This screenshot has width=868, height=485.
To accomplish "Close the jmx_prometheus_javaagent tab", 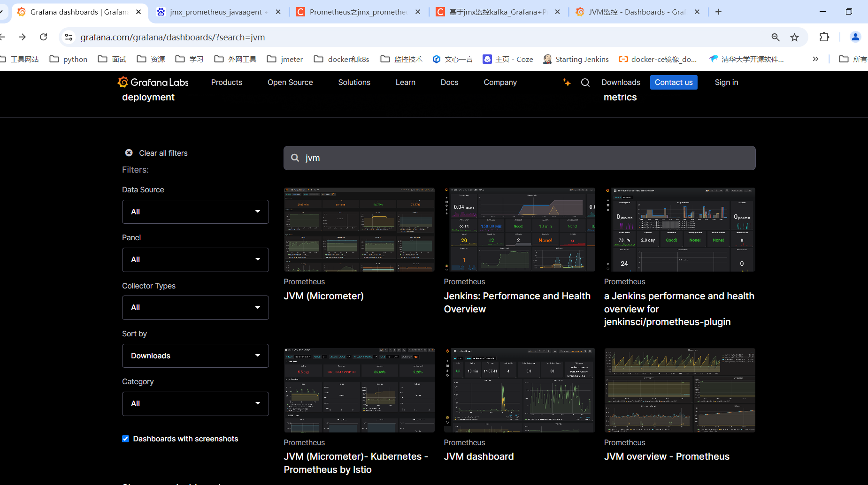I will (278, 12).
